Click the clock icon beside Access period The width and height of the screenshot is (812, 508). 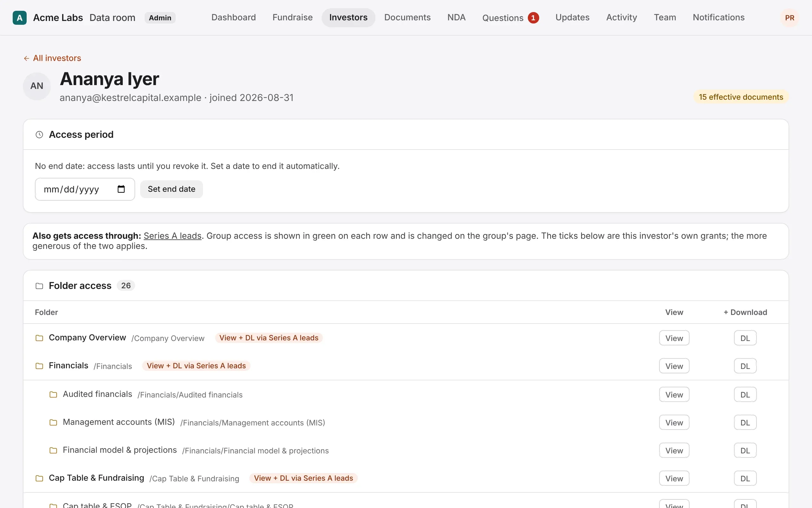[39, 135]
